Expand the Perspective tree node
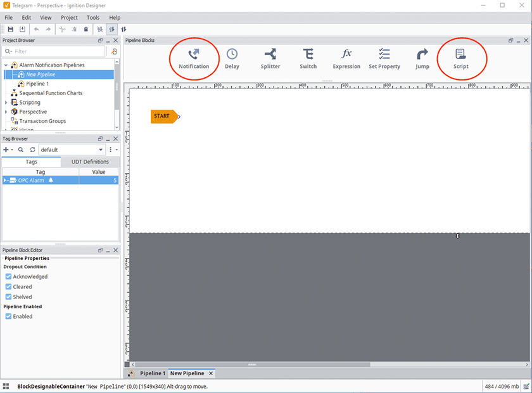The image size is (532, 393). [x=6, y=112]
